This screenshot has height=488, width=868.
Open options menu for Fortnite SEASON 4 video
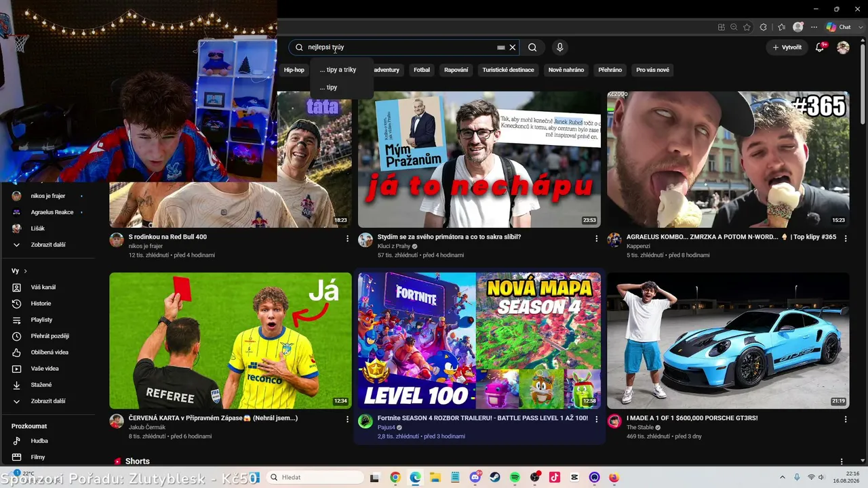click(597, 420)
